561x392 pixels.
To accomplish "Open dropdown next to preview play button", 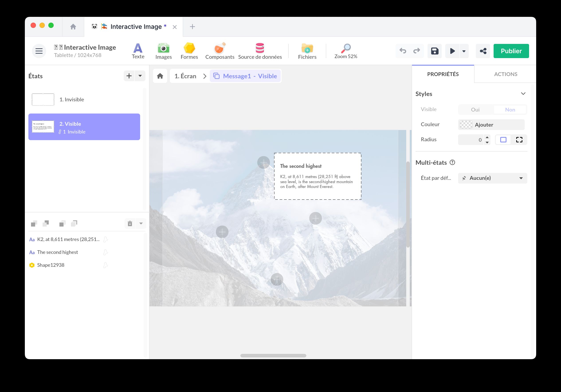I will tap(464, 51).
